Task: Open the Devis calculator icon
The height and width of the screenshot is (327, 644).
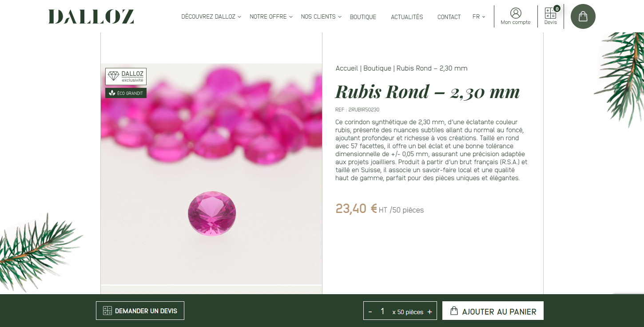Action: tap(550, 13)
